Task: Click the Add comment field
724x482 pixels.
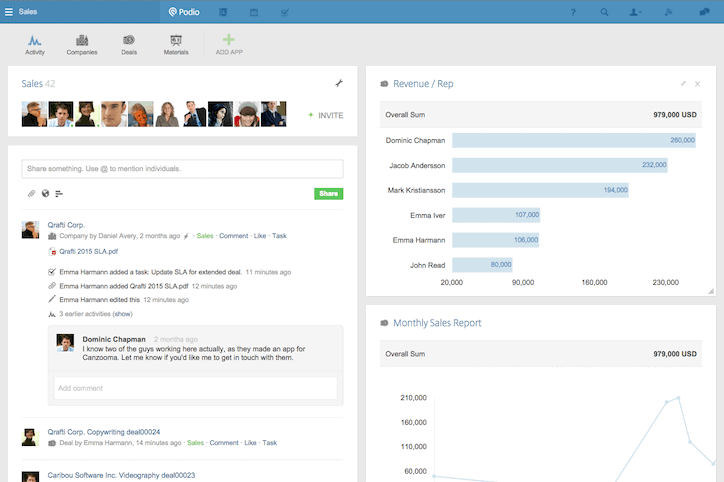Action: coord(193,387)
